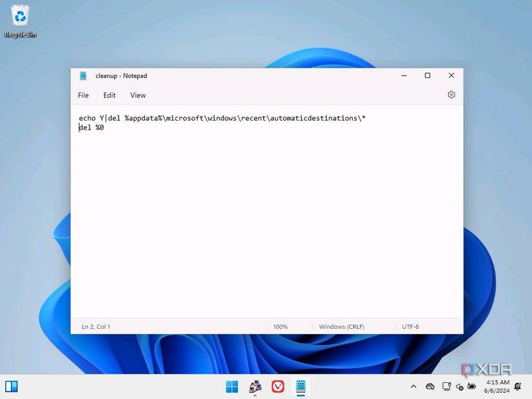Open Notepad settings gear icon
Viewport: 532px width, 399px height.
coord(451,95)
